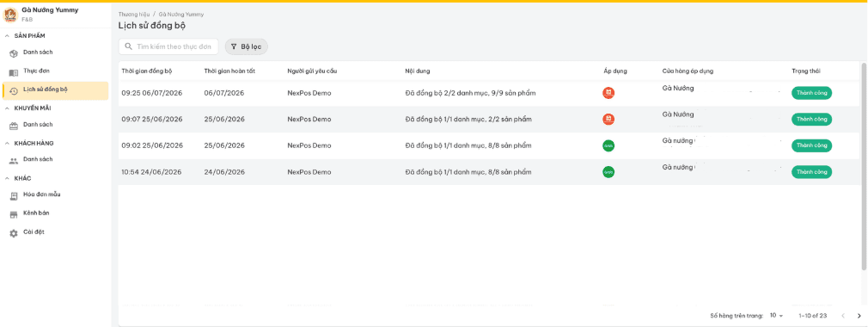The image size is (868, 327).
Task: Click NexPos Demo in 09:25 06/07/2026 row
Action: pos(309,93)
